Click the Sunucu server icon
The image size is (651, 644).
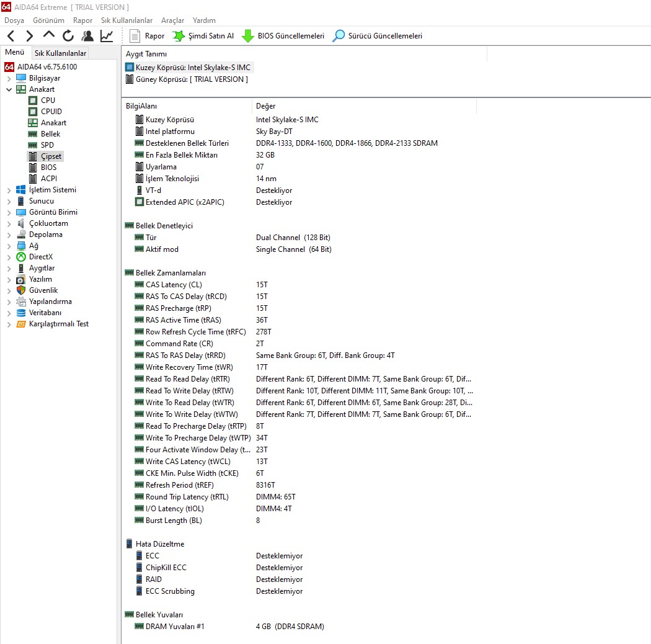[x=20, y=201]
